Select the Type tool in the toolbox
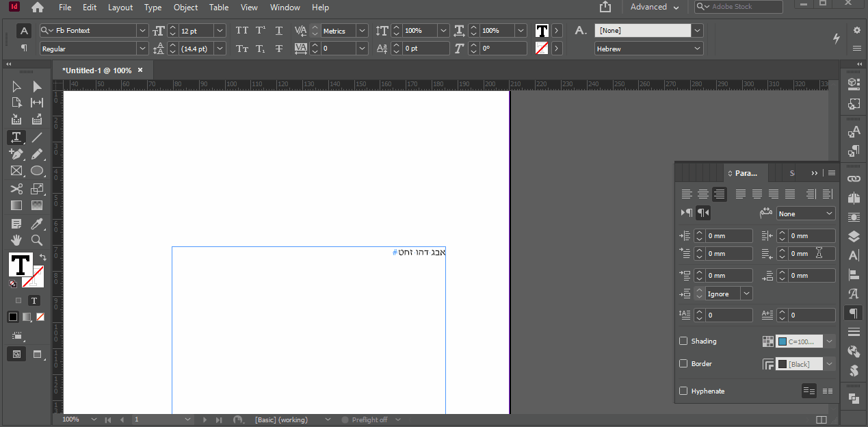 [16, 138]
